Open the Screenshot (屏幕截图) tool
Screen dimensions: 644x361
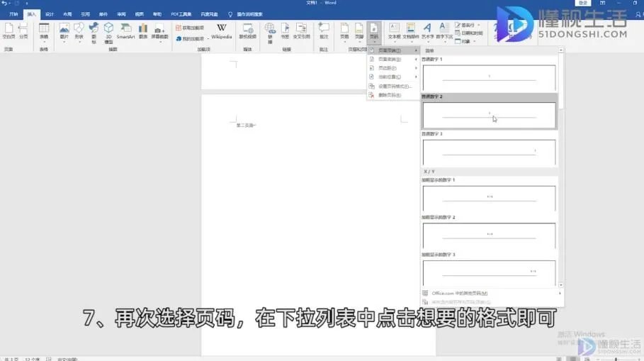[160, 33]
